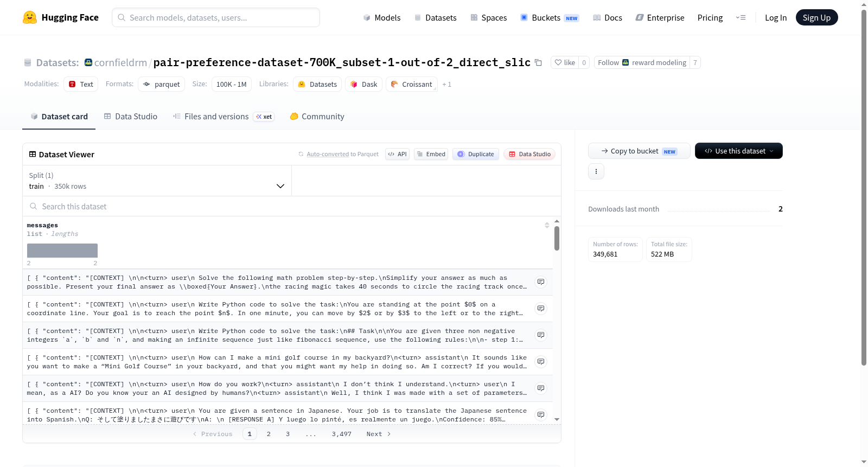This screenshot has width=868, height=467.
Task: Open Enterprise in top navigation
Action: click(x=660, y=17)
